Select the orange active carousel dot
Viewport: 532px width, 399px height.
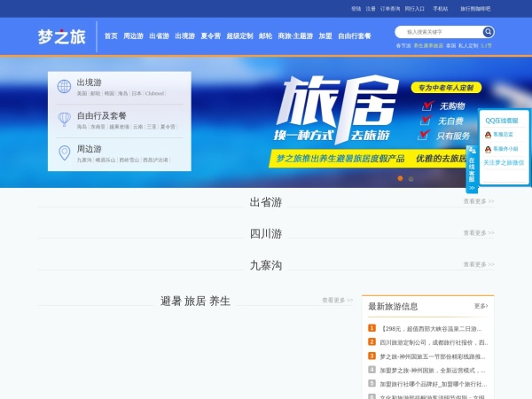[x=400, y=178]
